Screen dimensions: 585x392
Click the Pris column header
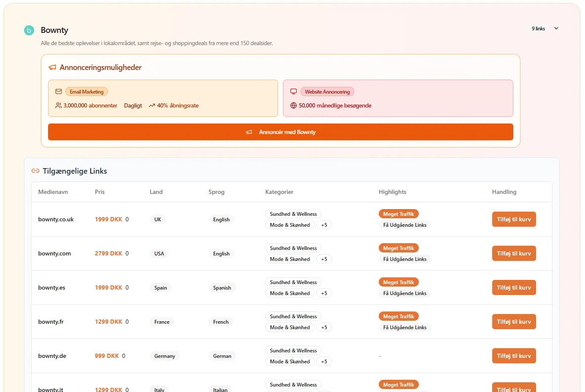click(100, 192)
